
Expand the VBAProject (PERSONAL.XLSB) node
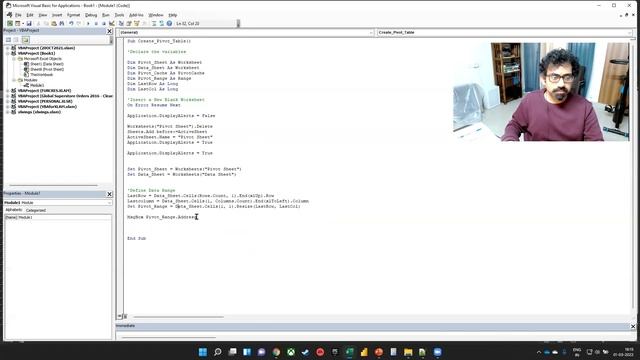point(7,101)
